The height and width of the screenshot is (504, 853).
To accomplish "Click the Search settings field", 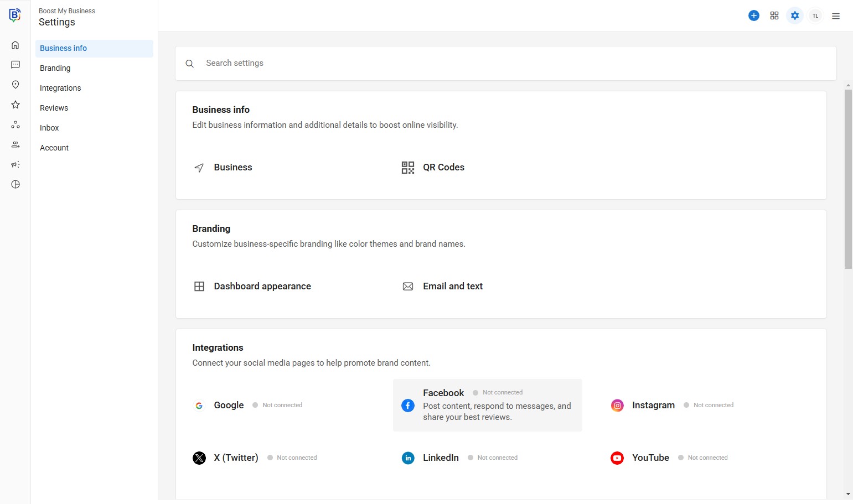I will (x=505, y=63).
